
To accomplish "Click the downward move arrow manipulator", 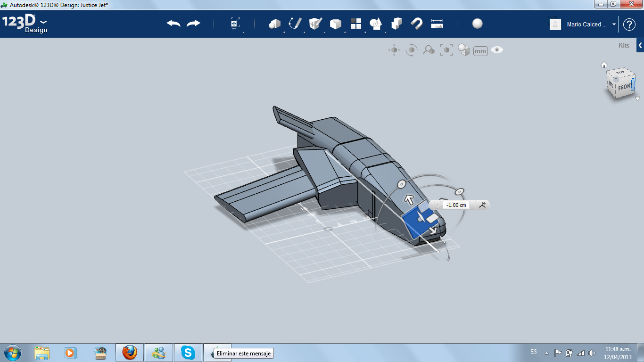I will [432, 230].
